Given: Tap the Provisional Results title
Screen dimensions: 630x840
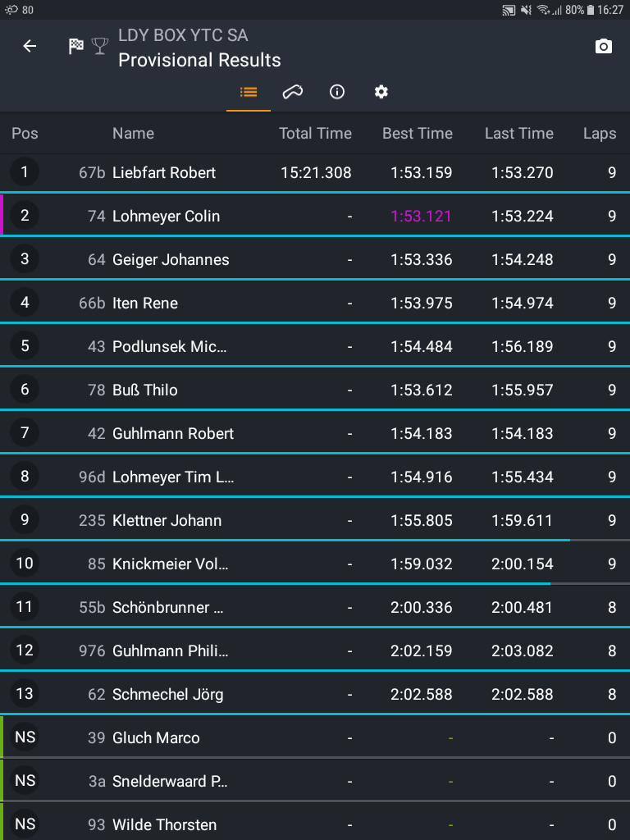Looking at the screenshot, I should [199, 60].
